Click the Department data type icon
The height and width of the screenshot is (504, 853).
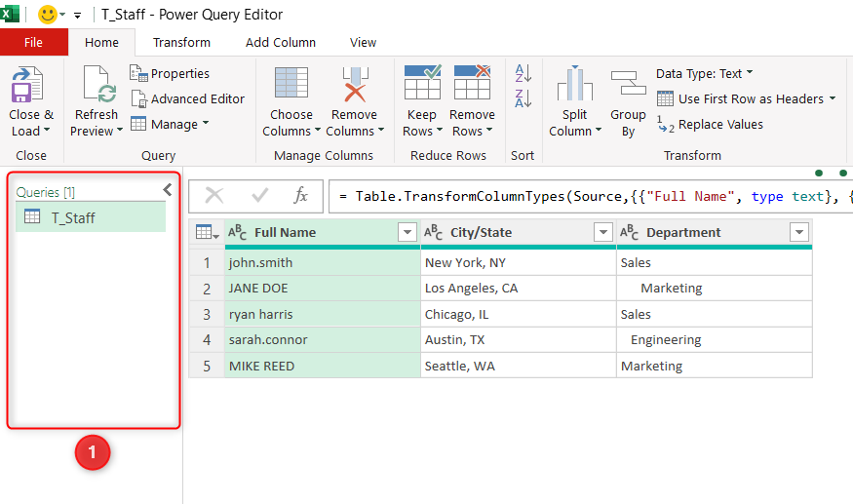coord(629,232)
